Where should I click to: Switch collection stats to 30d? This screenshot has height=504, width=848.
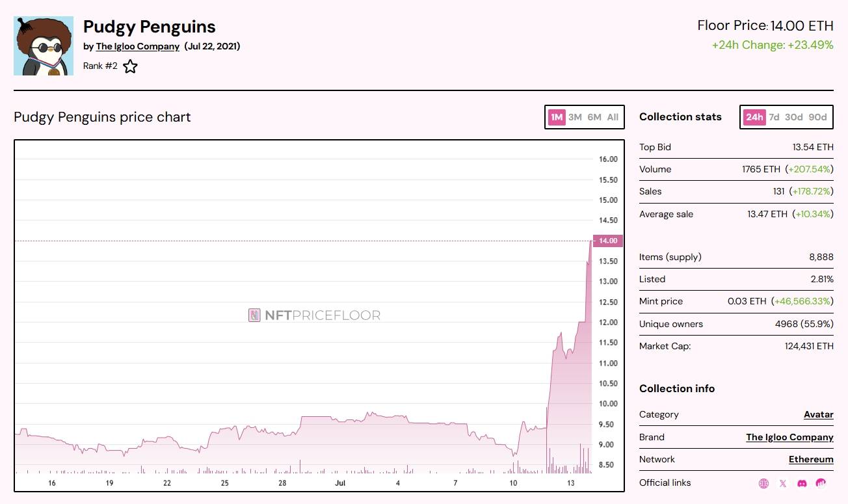[793, 118]
